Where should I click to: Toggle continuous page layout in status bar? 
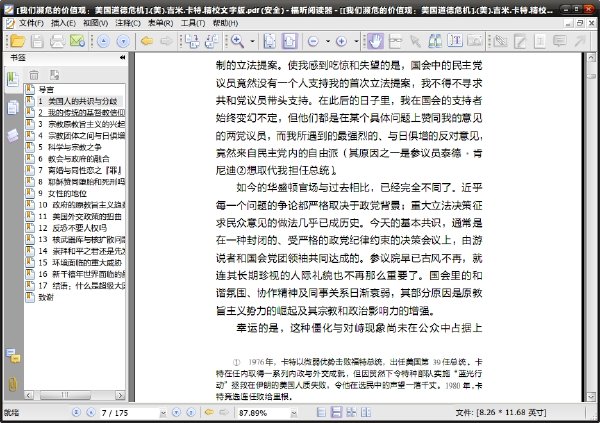[x=336, y=412]
